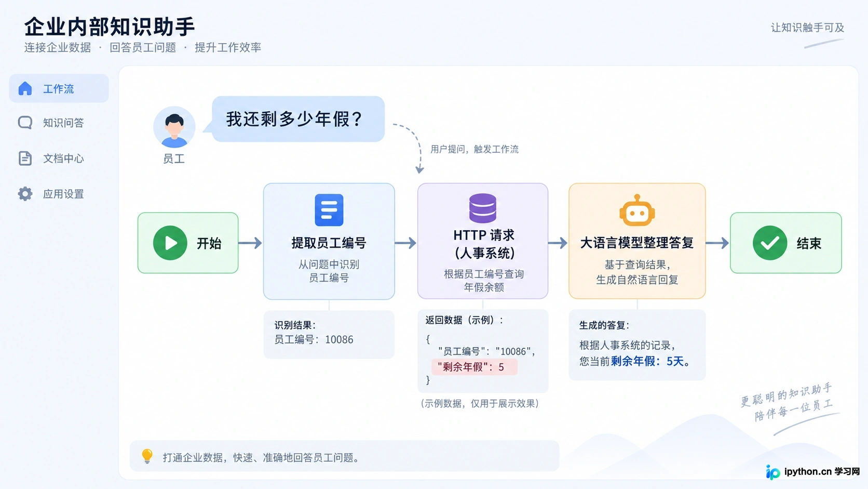This screenshot has height=489, width=868.
Task: Click the purple database icon in HTTP 请求 node
Action: point(483,208)
